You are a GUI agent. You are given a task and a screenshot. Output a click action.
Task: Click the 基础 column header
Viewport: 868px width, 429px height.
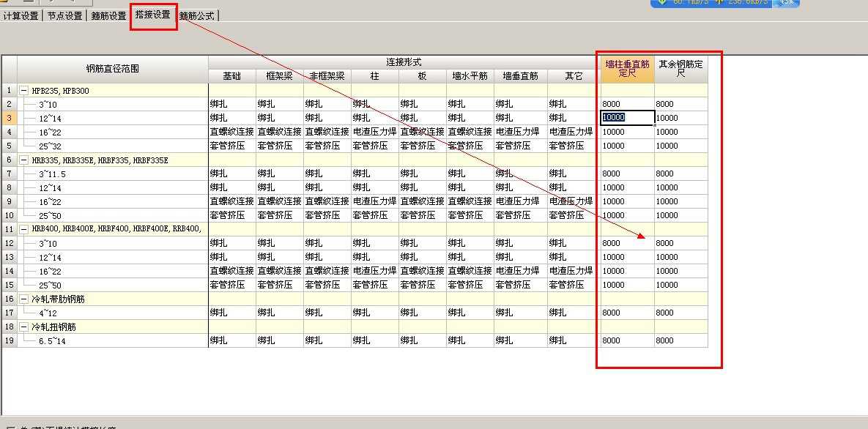(232, 76)
